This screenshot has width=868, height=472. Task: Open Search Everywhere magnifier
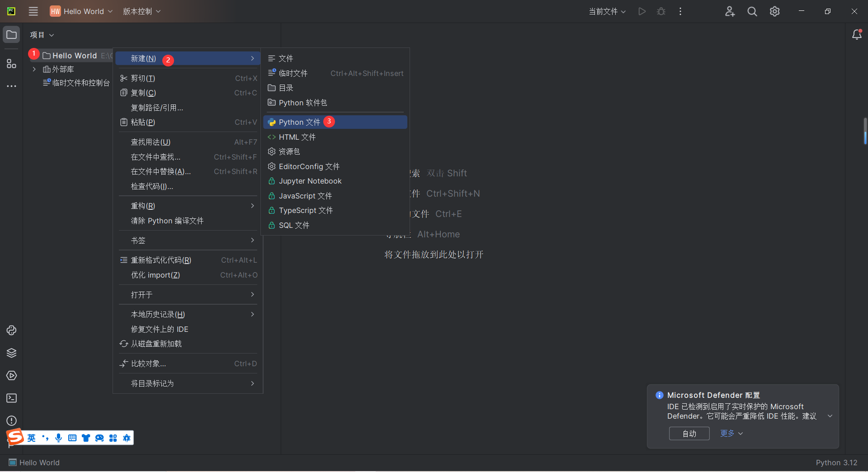[752, 11]
